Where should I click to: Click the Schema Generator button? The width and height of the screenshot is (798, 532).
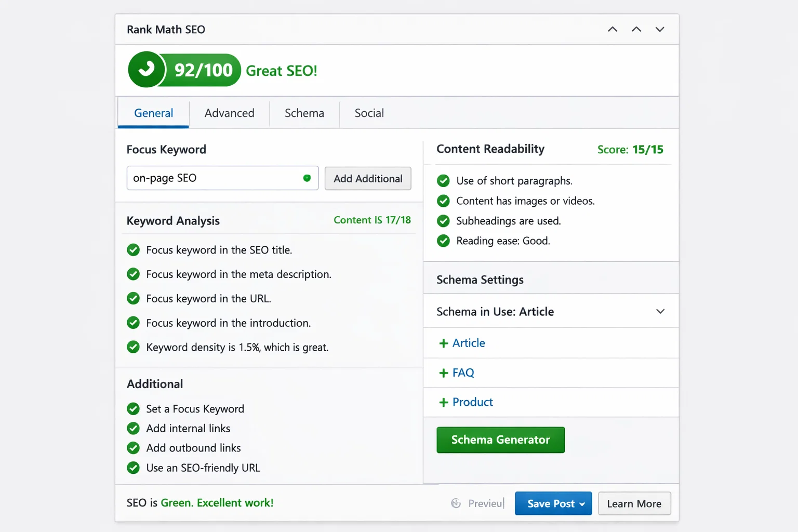tap(500, 440)
